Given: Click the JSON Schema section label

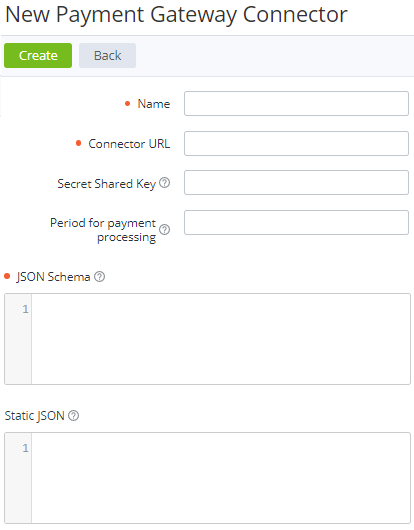Looking at the screenshot, I should pos(53,277).
